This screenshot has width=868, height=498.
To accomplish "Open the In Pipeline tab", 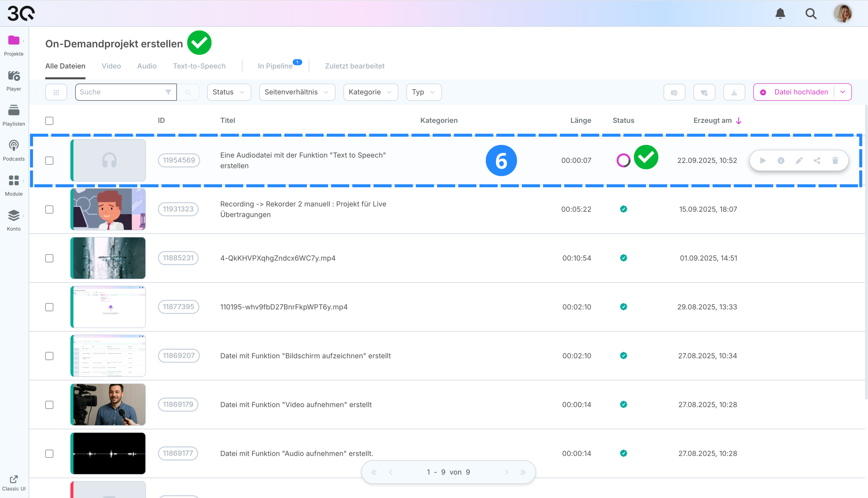I will 275,66.
